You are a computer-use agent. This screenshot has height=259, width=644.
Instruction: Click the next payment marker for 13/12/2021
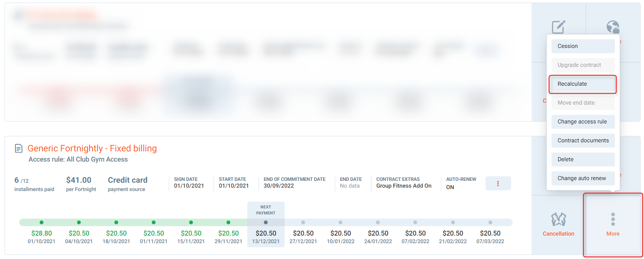point(266,222)
